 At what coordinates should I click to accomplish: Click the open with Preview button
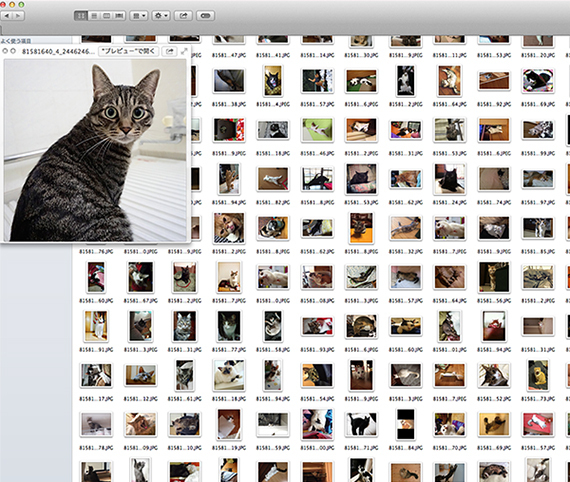[128, 51]
